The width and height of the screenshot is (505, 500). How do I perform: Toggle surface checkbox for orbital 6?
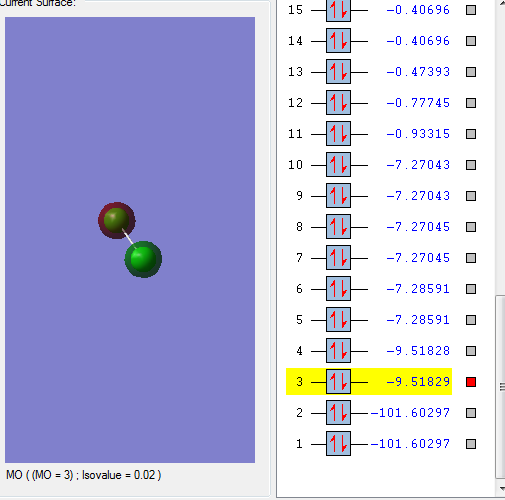click(471, 289)
